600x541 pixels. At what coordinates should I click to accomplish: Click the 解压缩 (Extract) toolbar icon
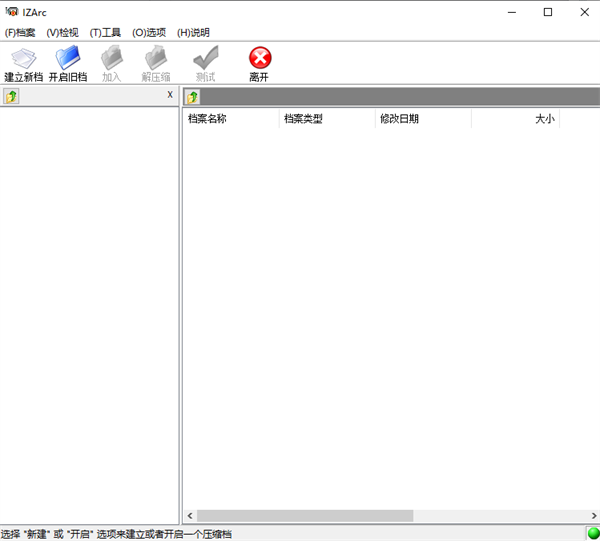156,60
